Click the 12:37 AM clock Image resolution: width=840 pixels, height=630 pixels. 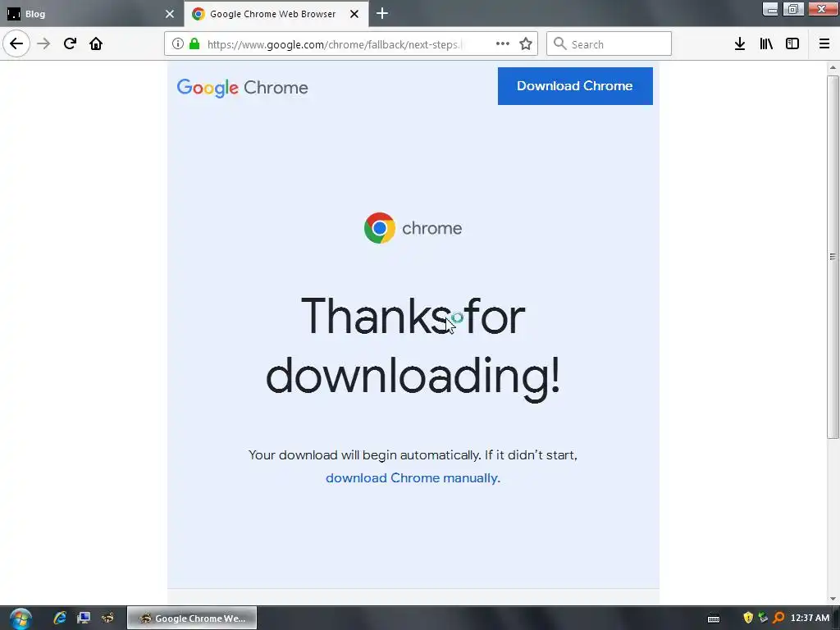coord(810,619)
